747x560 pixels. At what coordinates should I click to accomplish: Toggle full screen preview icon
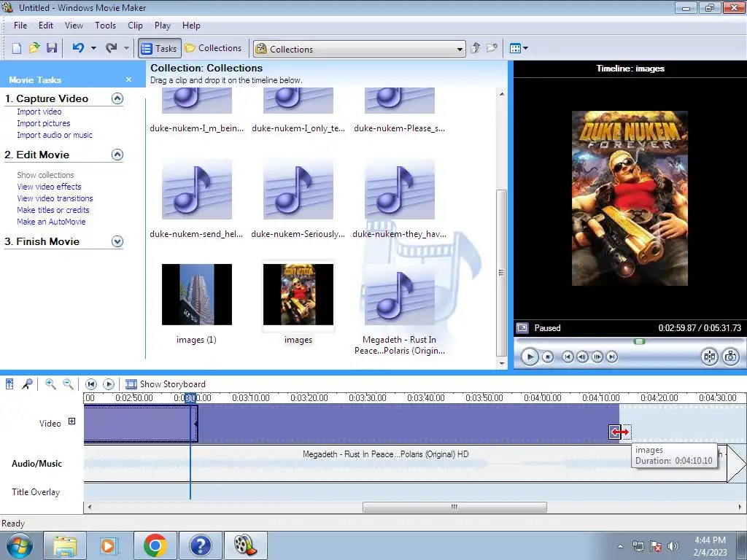click(522, 327)
